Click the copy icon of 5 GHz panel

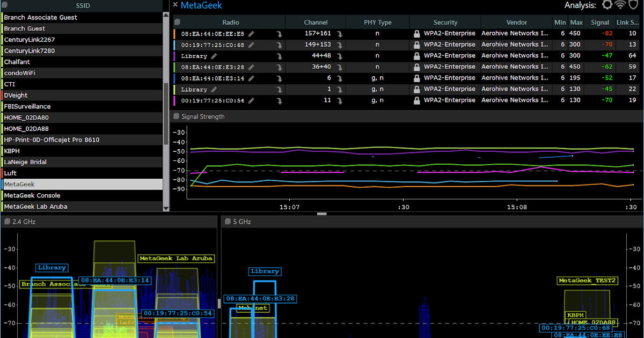coord(227,222)
